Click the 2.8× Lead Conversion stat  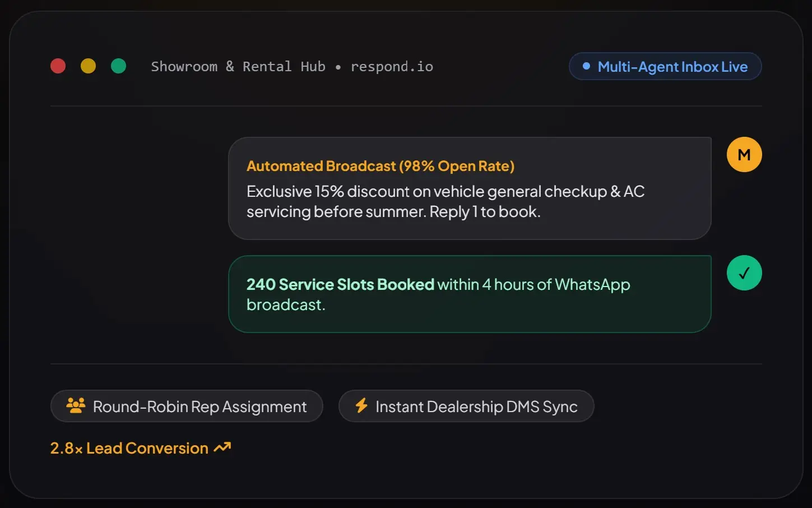coord(141,448)
